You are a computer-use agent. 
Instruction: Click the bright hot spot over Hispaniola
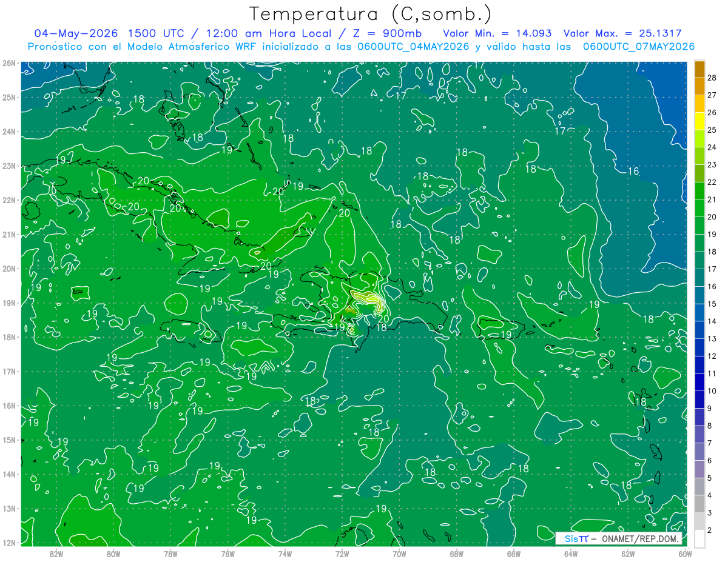pyautogui.click(x=368, y=299)
